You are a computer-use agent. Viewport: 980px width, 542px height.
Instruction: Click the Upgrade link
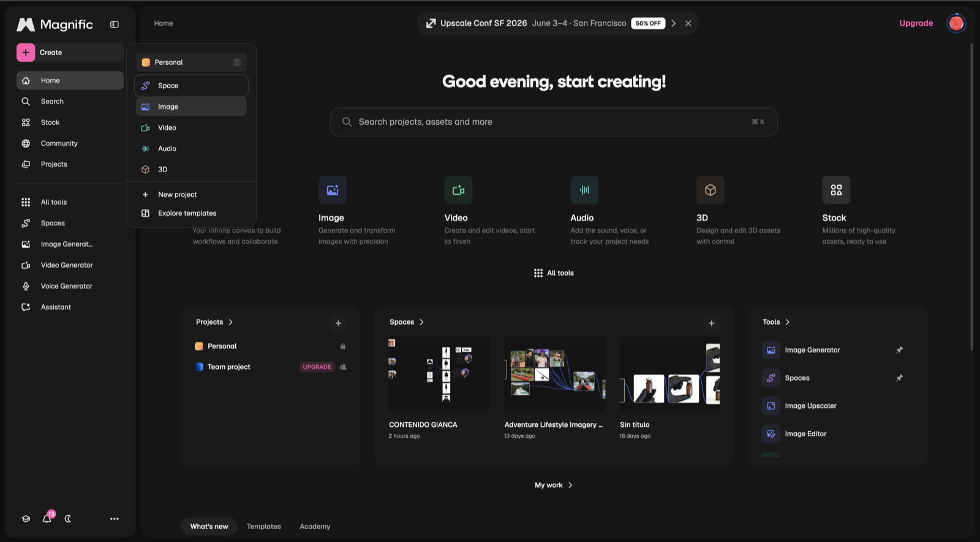(916, 23)
